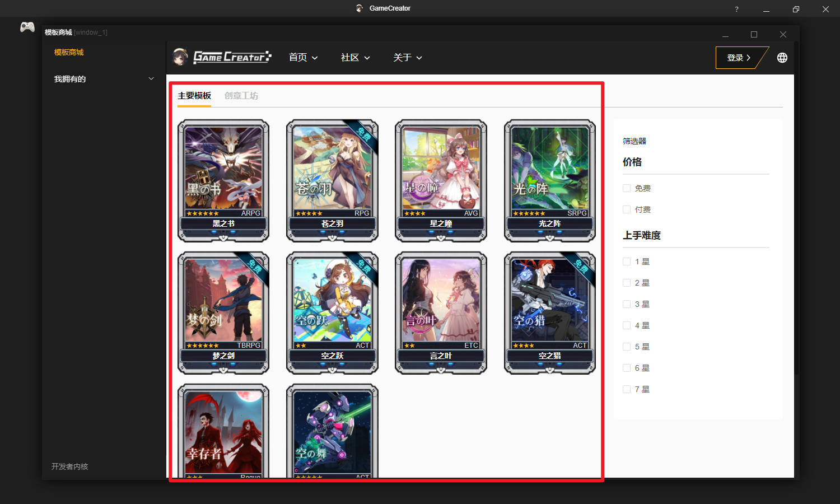Viewport: 840px width, 504px height.
Task: Expand the 我拥有的 sidebar section
Action: (104, 79)
